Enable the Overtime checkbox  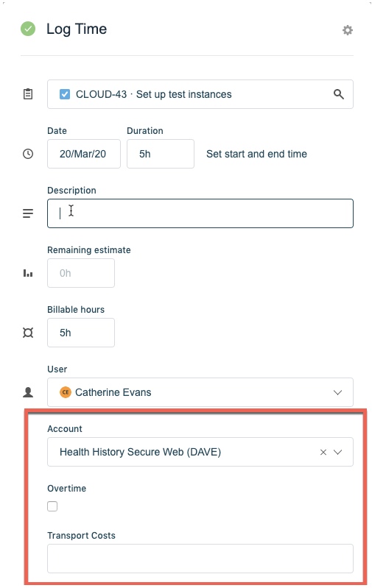(52, 506)
